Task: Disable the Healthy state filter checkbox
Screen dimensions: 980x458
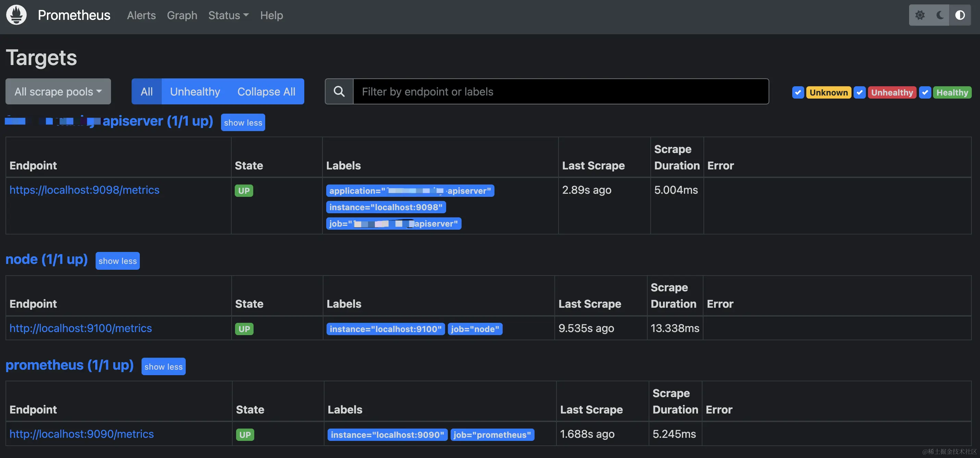Action: pyautogui.click(x=925, y=92)
